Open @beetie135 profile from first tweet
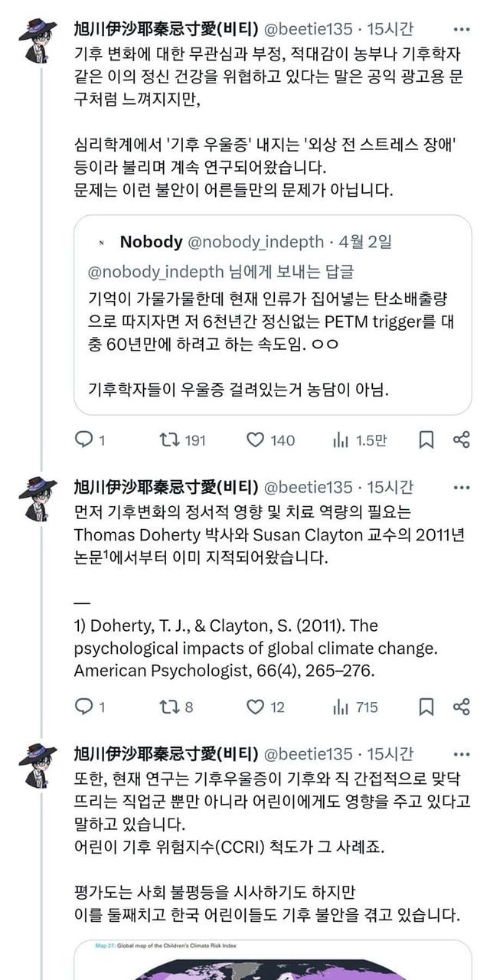The width and height of the screenshot is (490, 980). pyautogui.click(x=309, y=29)
